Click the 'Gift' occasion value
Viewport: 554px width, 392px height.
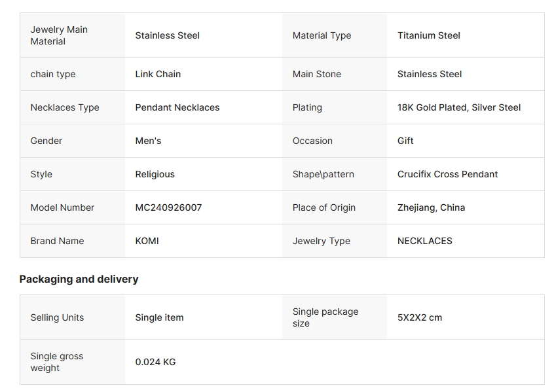click(405, 141)
